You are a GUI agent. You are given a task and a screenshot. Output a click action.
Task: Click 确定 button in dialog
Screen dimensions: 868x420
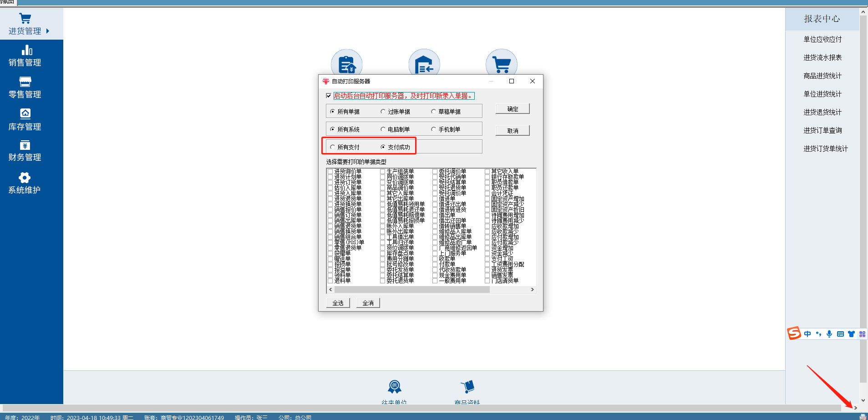tap(513, 109)
